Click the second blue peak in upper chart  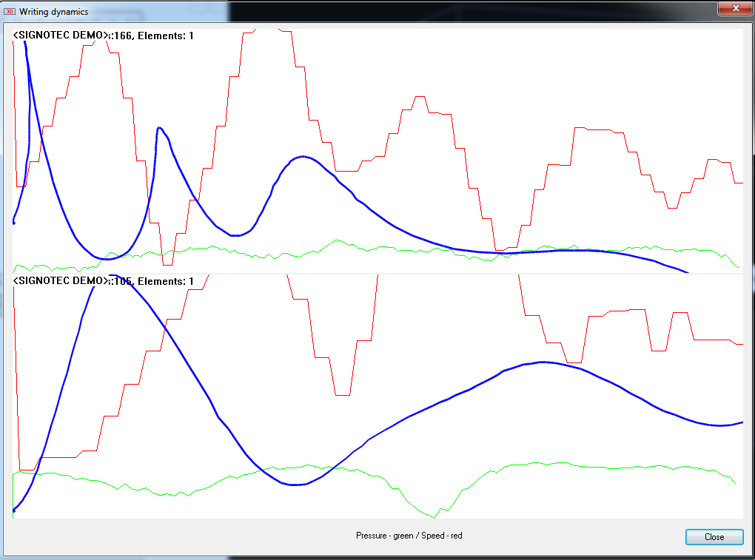(x=159, y=129)
